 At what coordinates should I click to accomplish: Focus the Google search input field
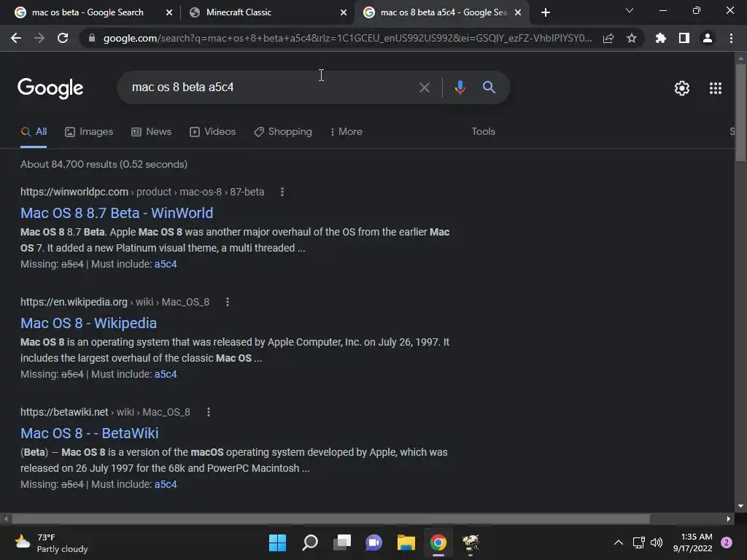point(271,87)
